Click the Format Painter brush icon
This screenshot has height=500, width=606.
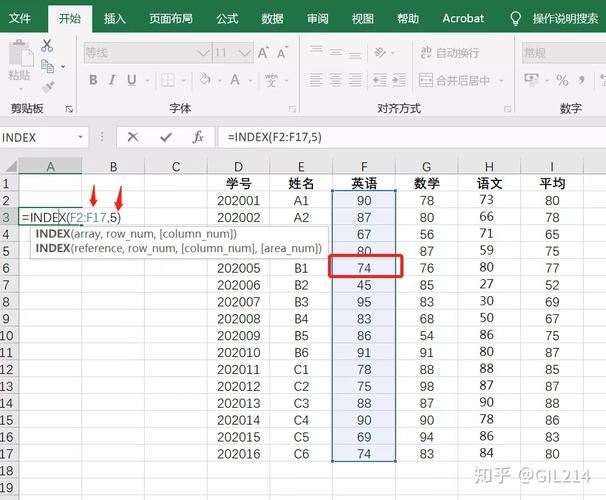coord(48,87)
